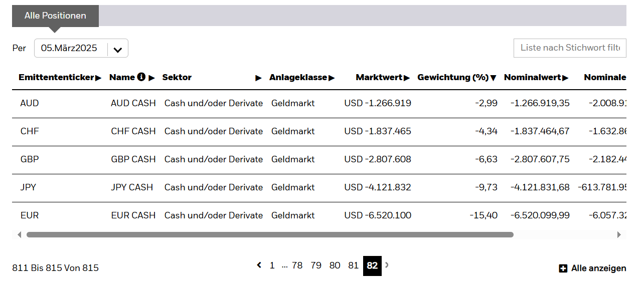Sort by Sektor column arrow
This screenshot has height=281, width=644.
(x=258, y=78)
